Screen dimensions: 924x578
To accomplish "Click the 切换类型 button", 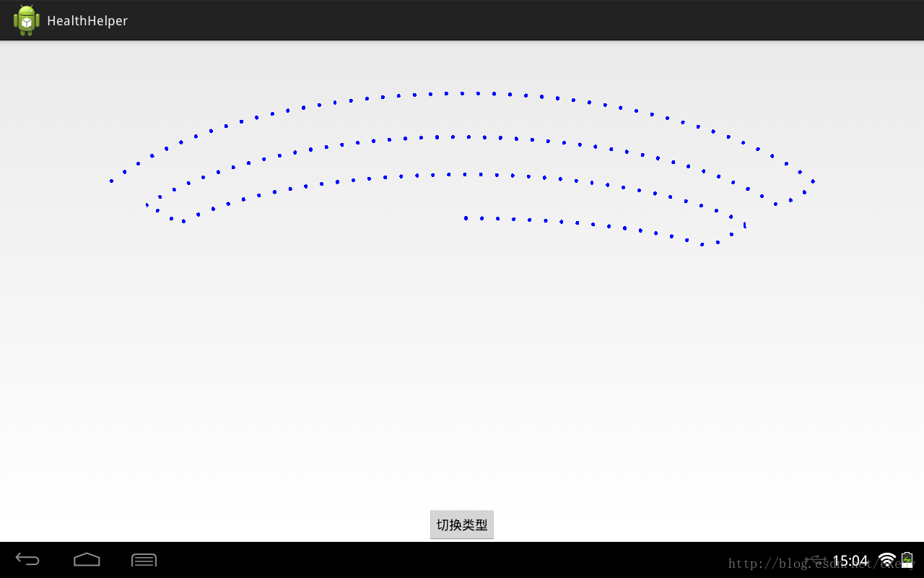I will point(462,525).
